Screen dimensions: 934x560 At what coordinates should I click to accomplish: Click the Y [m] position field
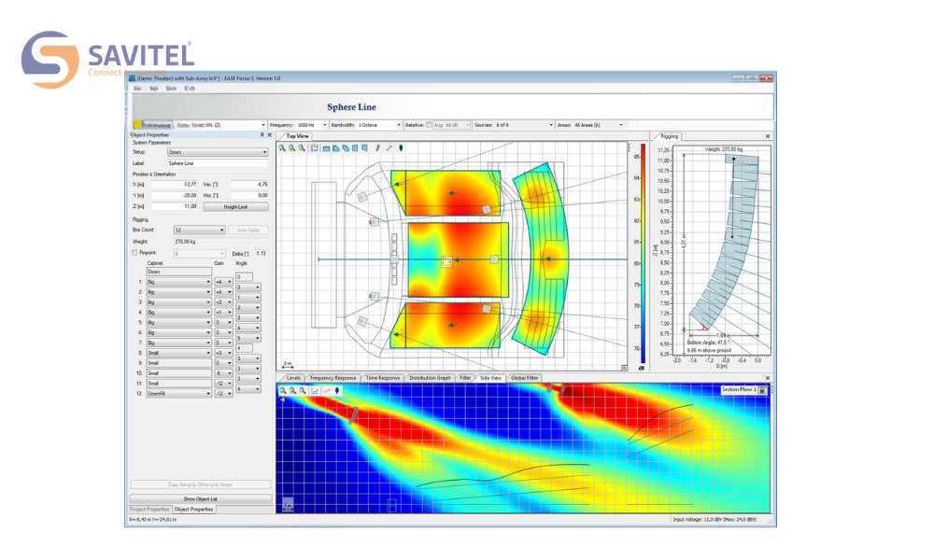pyautogui.click(x=174, y=195)
